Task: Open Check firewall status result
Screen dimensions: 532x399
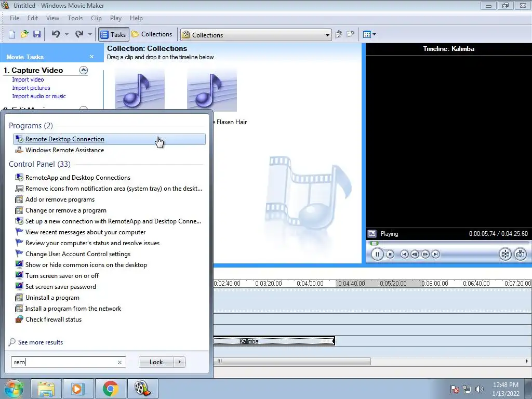Action: [x=109, y=320]
